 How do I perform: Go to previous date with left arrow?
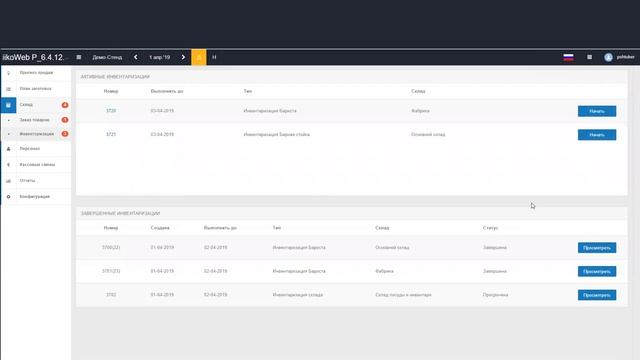click(136, 57)
